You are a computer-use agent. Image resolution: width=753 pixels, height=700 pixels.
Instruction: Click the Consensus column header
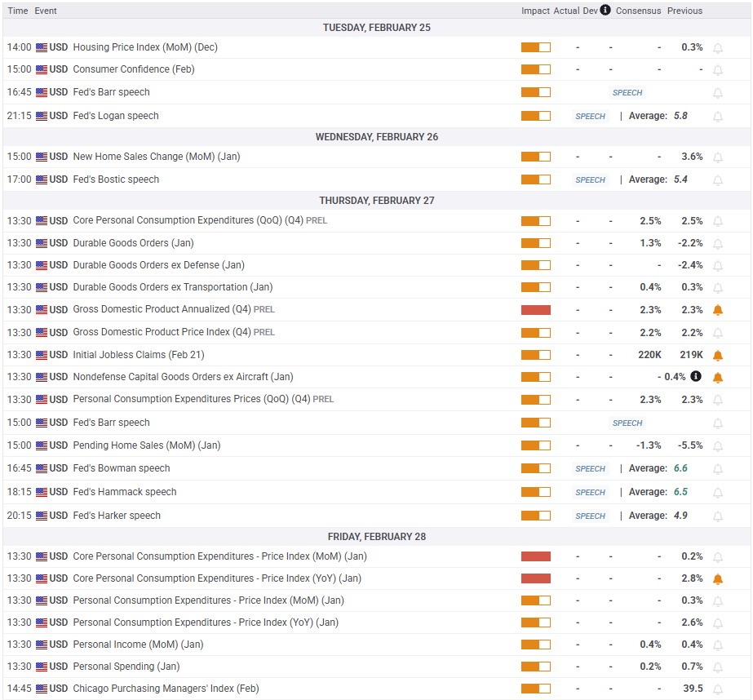click(638, 11)
